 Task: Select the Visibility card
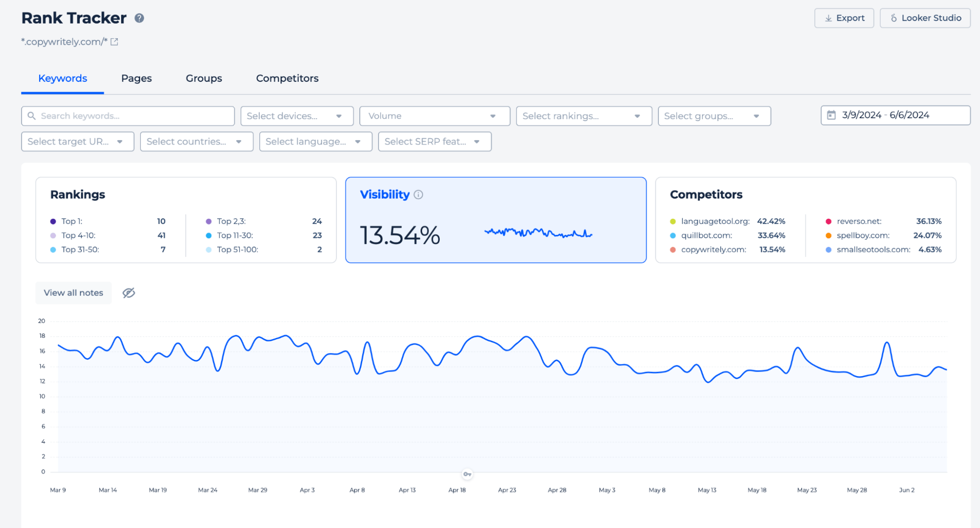click(x=496, y=220)
